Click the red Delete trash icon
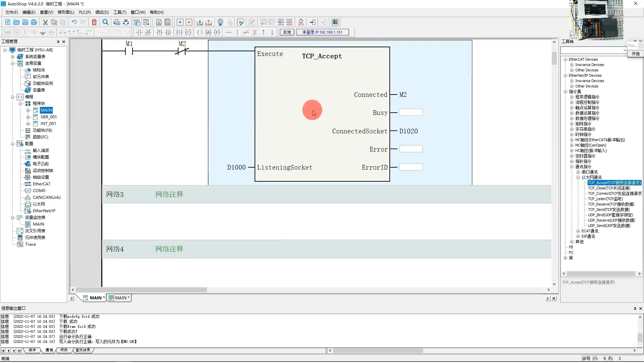644x362 pixels. pyautogui.click(x=94, y=22)
